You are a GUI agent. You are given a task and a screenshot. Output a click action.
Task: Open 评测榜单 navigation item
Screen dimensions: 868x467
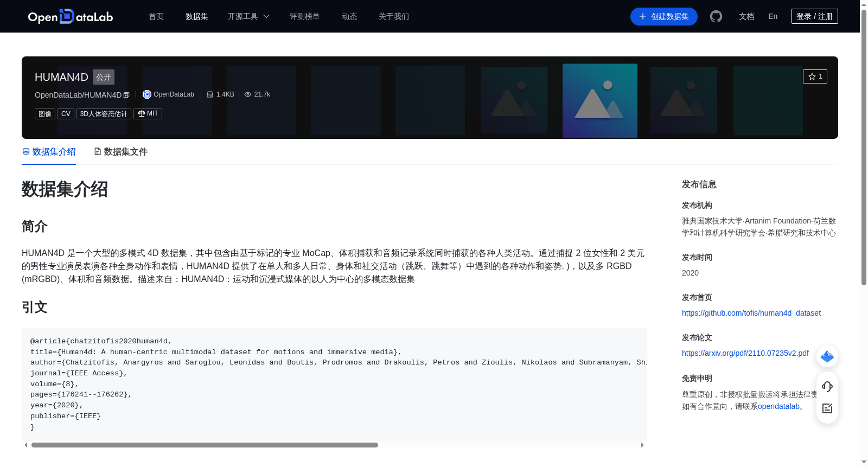tap(304, 16)
